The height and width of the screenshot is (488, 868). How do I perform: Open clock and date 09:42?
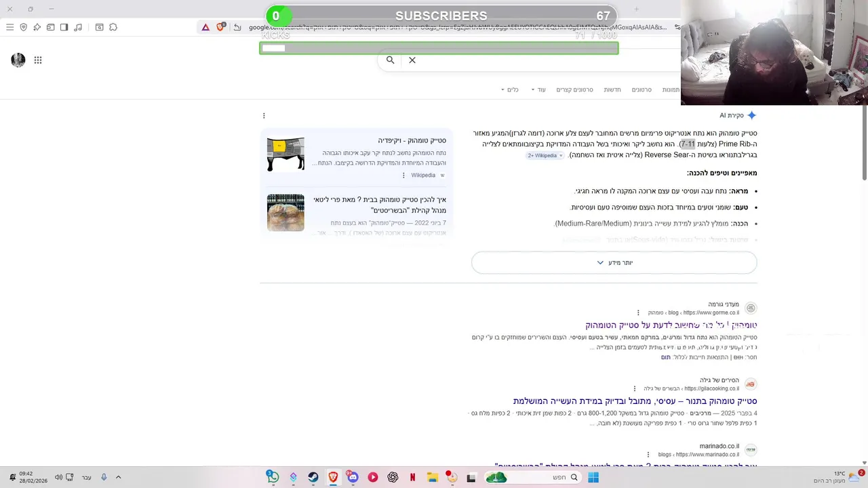[x=33, y=477]
